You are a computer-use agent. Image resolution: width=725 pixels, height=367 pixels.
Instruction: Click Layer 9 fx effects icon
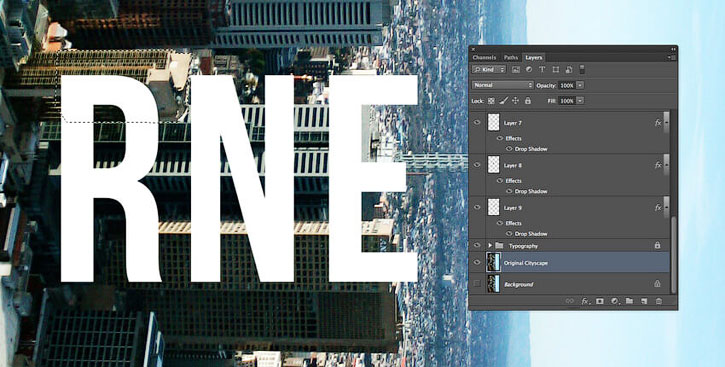(658, 208)
